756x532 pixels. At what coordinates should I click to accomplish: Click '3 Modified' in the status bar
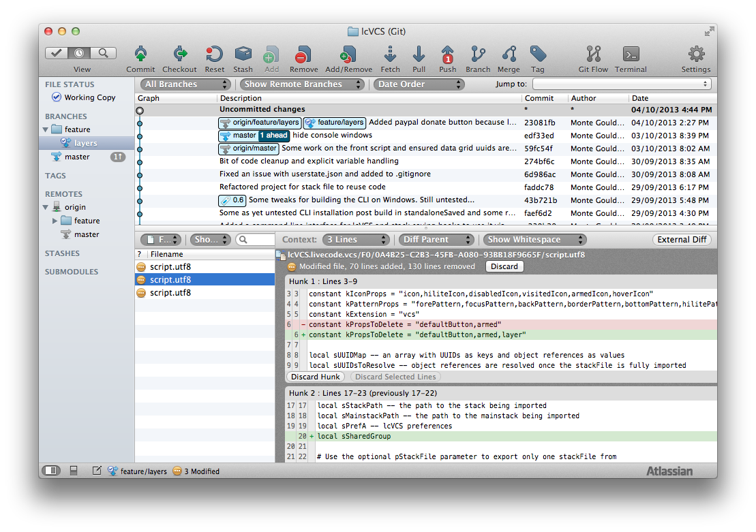point(196,471)
